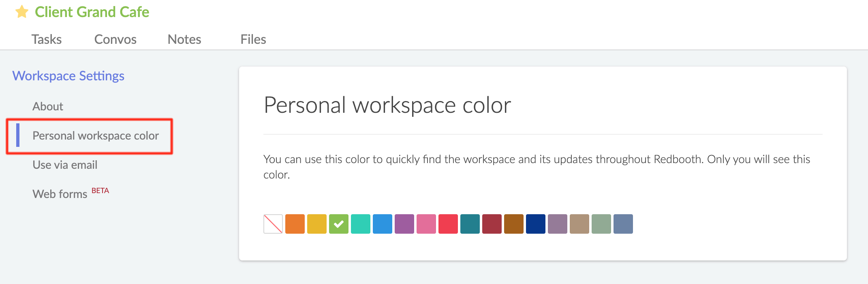
Task: Select the no-color crossed-out swatch
Action: (273, 224)
